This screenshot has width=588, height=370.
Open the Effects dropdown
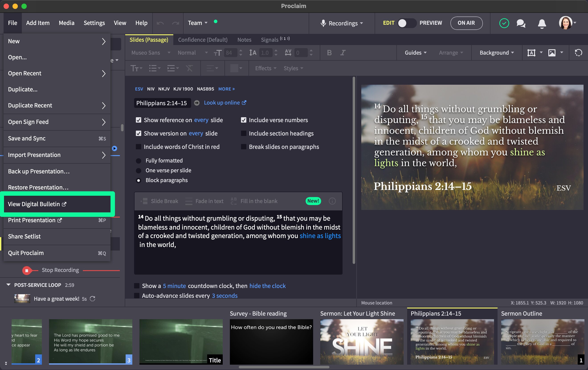266,68
